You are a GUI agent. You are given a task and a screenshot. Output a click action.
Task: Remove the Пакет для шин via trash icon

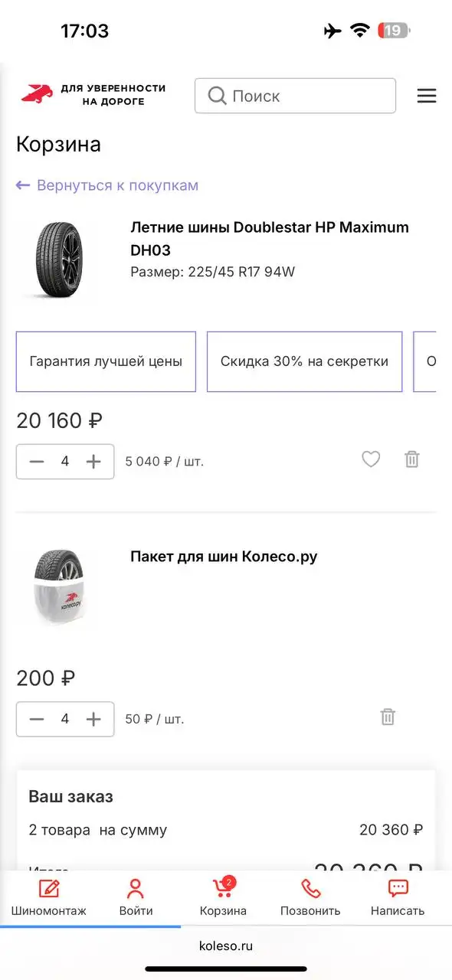coord(387,717)
